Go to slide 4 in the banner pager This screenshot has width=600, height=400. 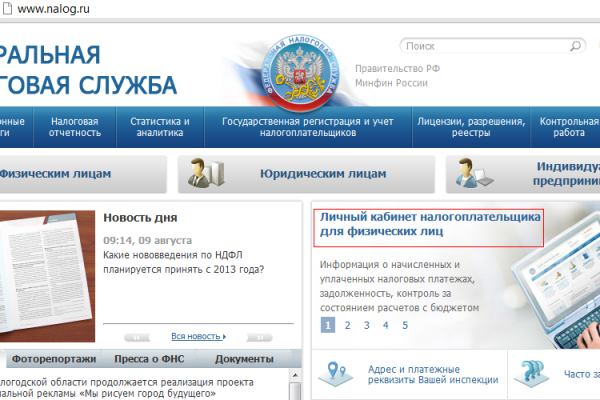pyautogui.click(x=385, y=325)
